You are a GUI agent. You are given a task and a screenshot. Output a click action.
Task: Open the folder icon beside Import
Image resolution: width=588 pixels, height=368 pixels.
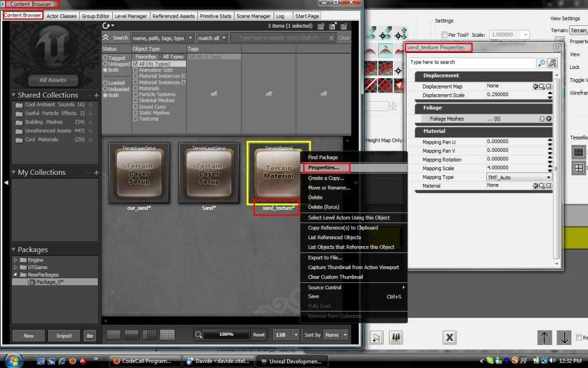(90, 335)
